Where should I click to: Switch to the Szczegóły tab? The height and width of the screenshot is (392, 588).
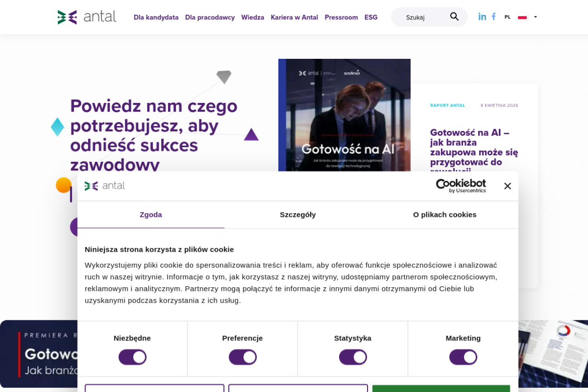point(298,215)
